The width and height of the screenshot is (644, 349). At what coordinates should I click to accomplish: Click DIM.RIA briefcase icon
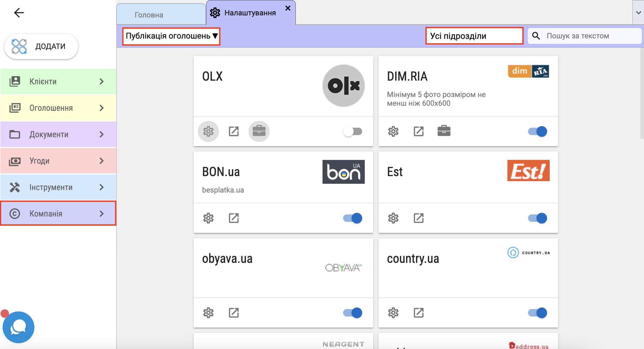pos(444,131)
